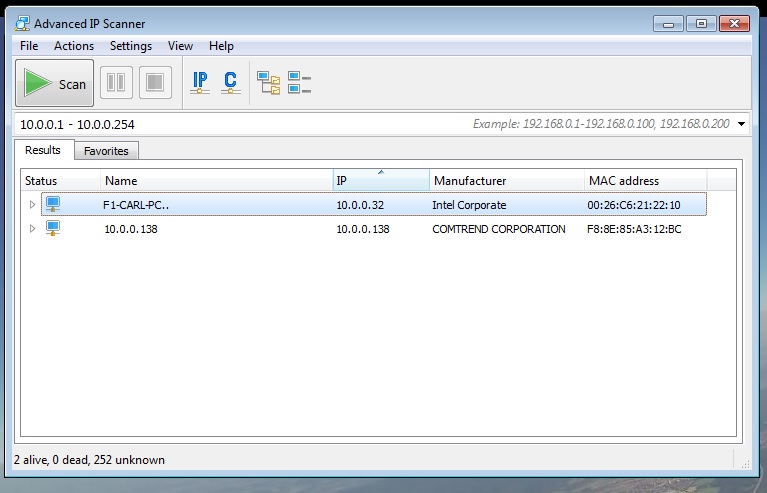Click the status bar alive/dead count text

click(89, 460)
